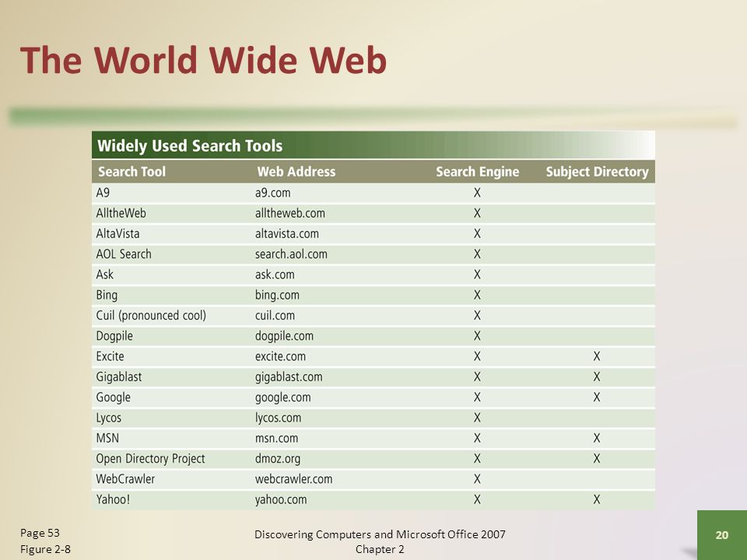747x560 pixels.
Task: Click the Search Engine X in the A9 row
Action: tap(477, 192)
